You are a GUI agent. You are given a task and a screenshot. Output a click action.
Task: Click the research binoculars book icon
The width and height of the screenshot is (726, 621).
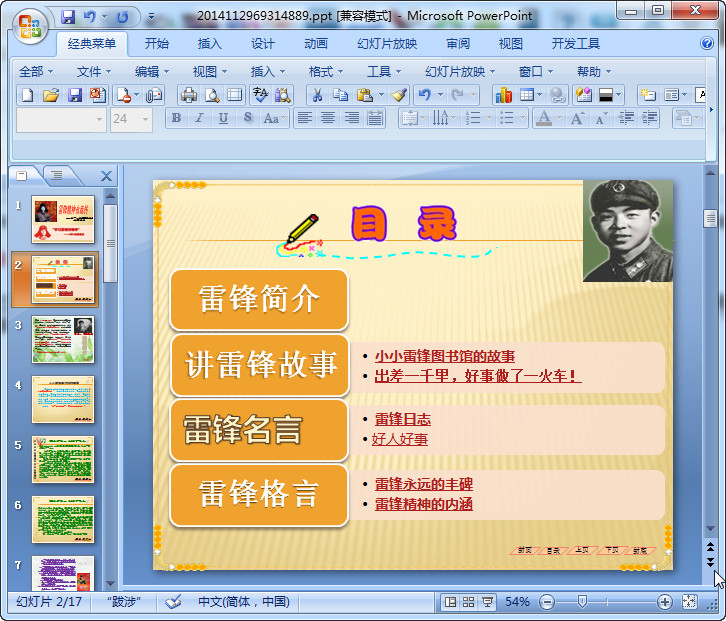point(282,95)
